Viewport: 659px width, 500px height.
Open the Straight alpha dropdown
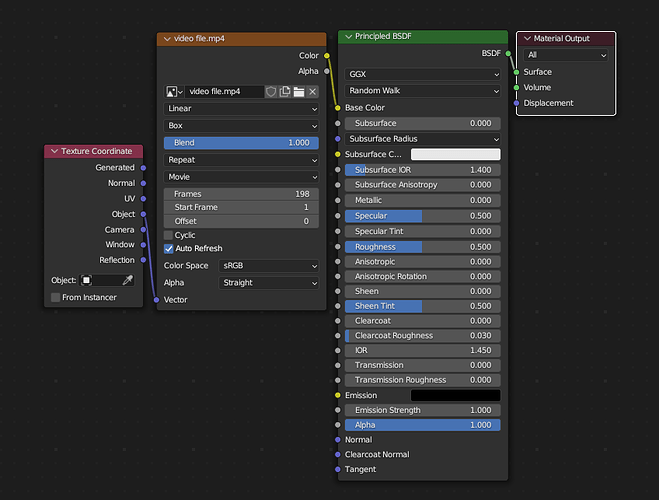tap(269, 283)
